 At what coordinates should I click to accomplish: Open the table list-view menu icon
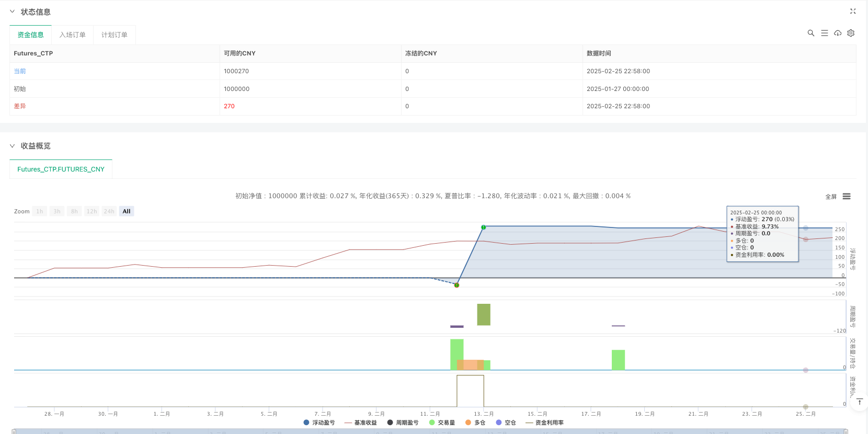pos(825,33)
